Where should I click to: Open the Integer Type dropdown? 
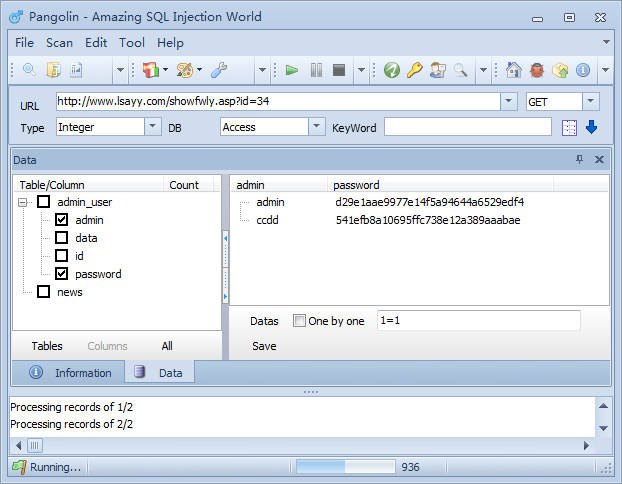[152, 127]
